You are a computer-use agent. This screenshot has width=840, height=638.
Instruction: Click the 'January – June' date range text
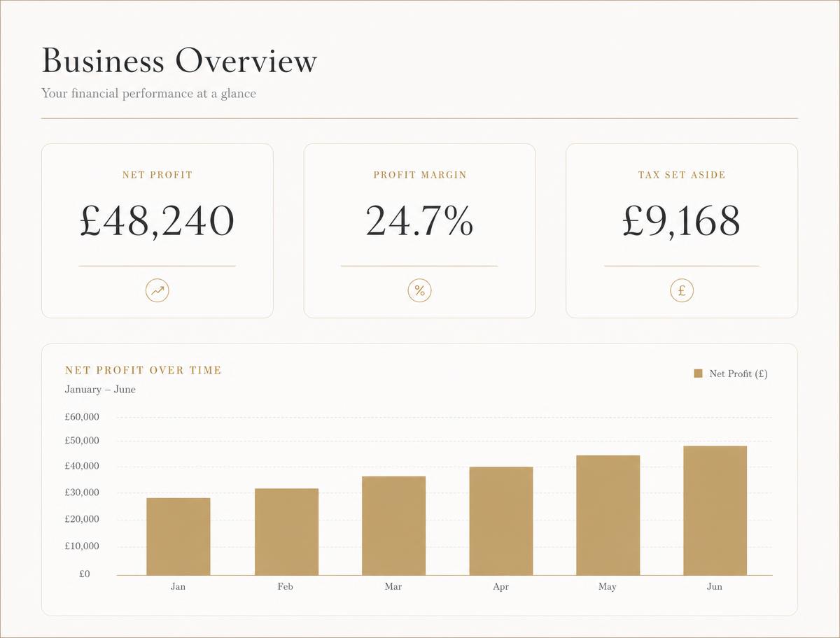(x=100, y=390)
